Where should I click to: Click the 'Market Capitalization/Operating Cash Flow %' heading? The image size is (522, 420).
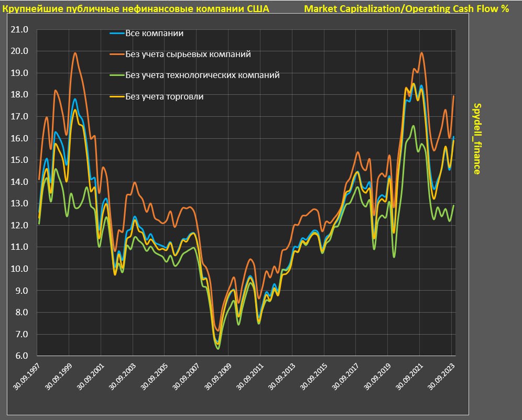pyautogui.click(x=406, y=9)
